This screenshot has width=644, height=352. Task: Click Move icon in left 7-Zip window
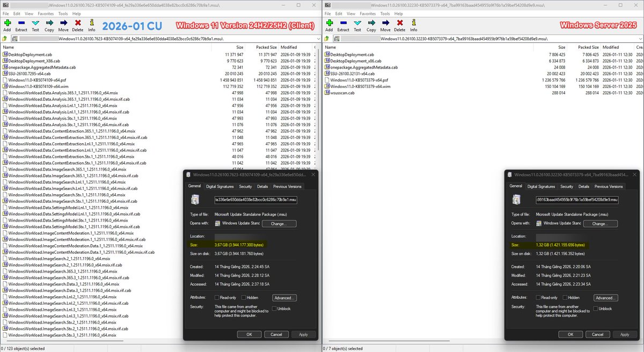(x=64, y=23)
